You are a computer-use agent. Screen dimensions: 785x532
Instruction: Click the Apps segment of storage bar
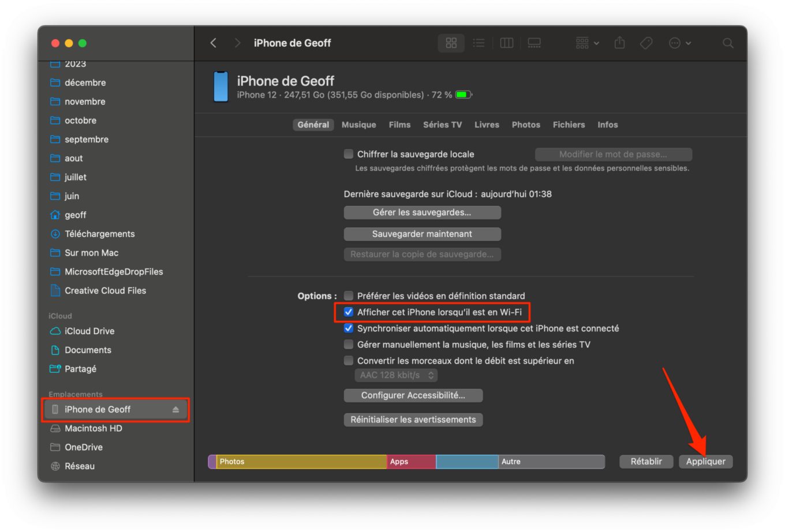click(x=411, y=462)
